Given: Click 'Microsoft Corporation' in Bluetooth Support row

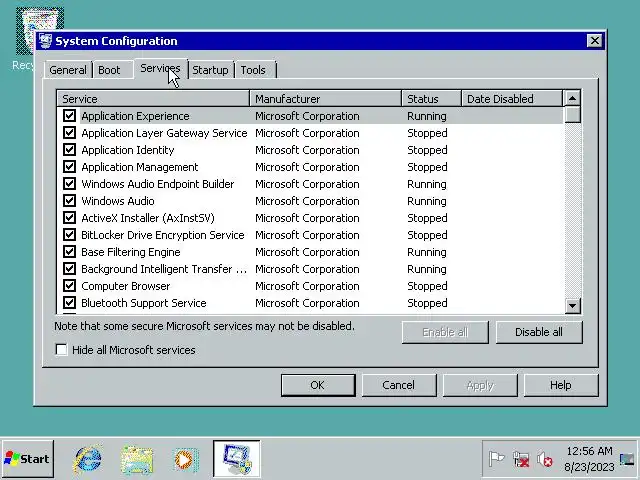Looking at the screenshot, I should 307,303.
